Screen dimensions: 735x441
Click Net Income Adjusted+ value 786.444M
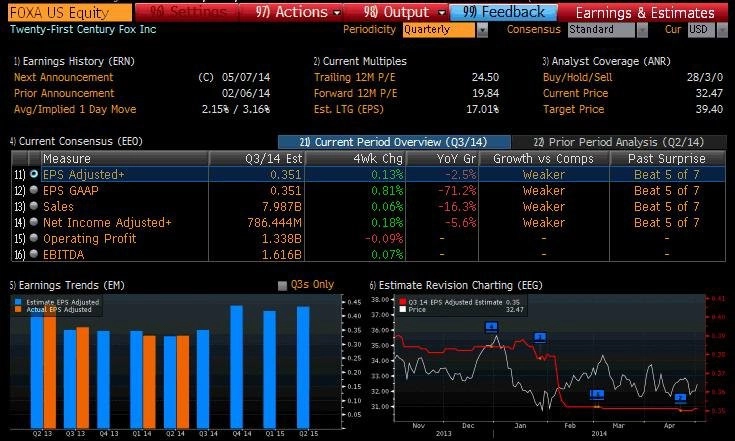pos(275,223)
